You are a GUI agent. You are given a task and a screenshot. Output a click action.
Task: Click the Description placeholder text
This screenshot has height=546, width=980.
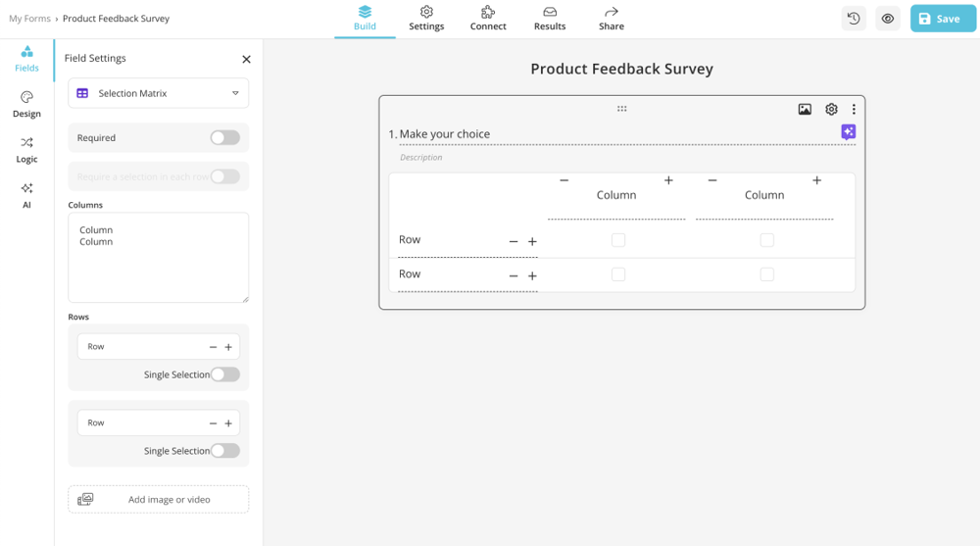tap(420, 158)
